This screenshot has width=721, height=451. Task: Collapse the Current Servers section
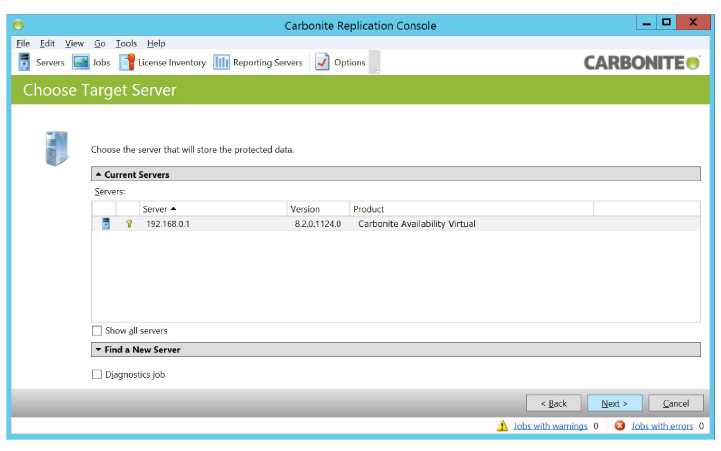(x=395, y=174)
